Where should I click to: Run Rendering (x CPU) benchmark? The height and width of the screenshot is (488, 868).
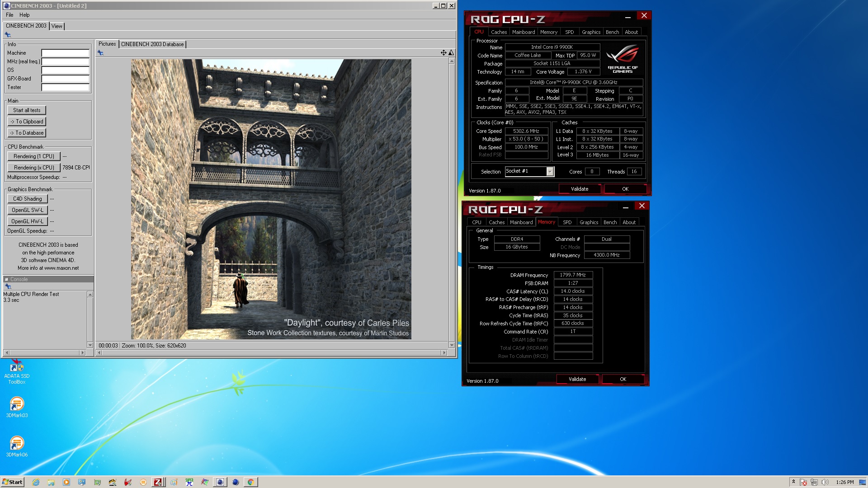[x=34, y=168]
